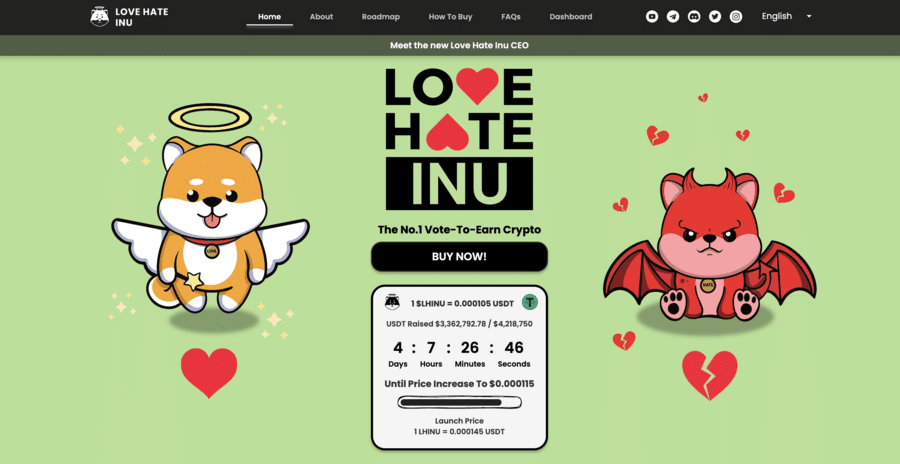The width and height of the screenshot is (900, 464).
Task: Click the 'Launch Price' label
Action: coord(459,421)
